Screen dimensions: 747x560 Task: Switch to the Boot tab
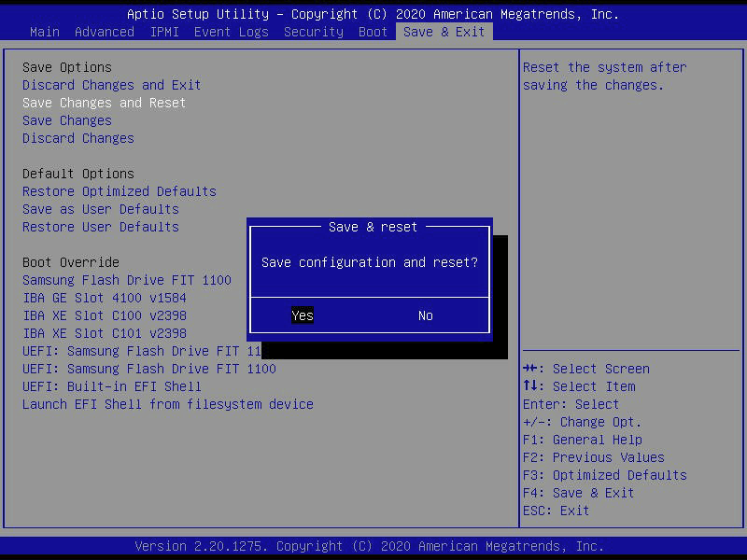(373, 32)
